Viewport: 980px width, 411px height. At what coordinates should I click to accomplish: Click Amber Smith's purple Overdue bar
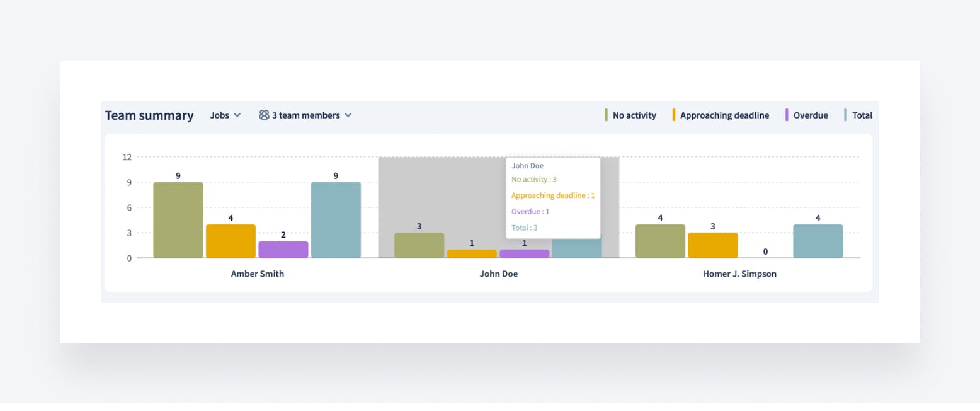283,250
